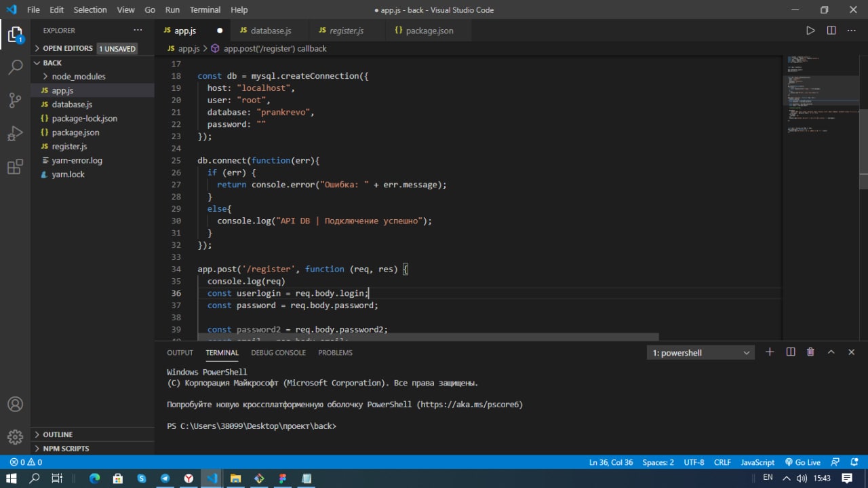Open the Run and Debug view
Image resolution: width=868 pixels, height=488 pixels.
click(x=15, y=134)
